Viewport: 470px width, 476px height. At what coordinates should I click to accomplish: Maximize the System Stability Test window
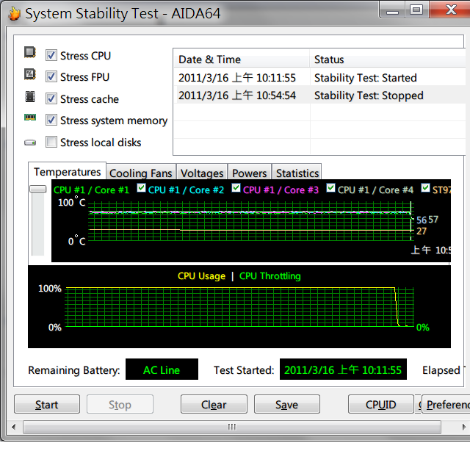click(x=416, y=10)
